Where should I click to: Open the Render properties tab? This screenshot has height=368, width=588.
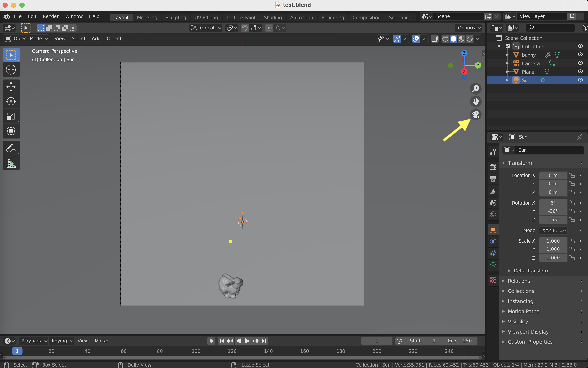(x=493, y=167)
